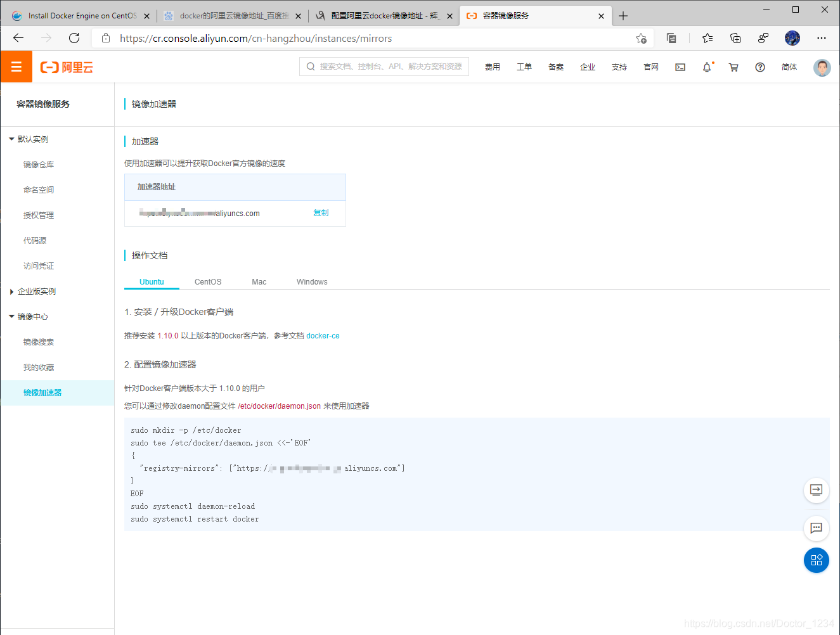Open the Edge browser profile picture
This screenshot has width=840, height=635.
tap(792, 38)
